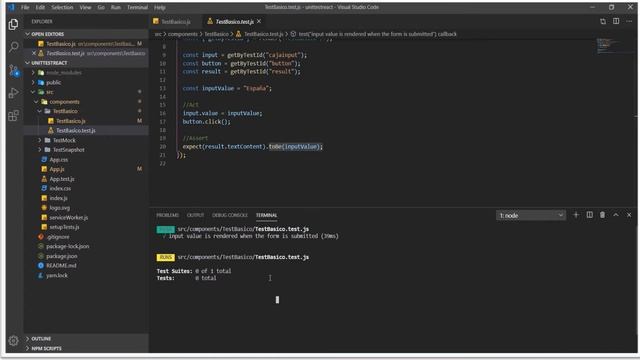
Task: Create a new terminal with plus icon
Action: tap(576, 215)
